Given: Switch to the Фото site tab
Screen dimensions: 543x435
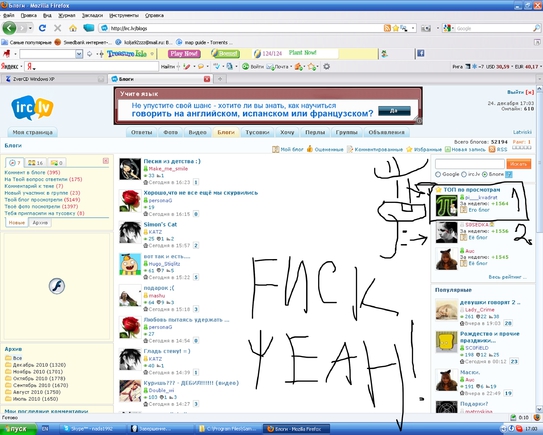Looking at the screenshot, I should coord(170,132).
